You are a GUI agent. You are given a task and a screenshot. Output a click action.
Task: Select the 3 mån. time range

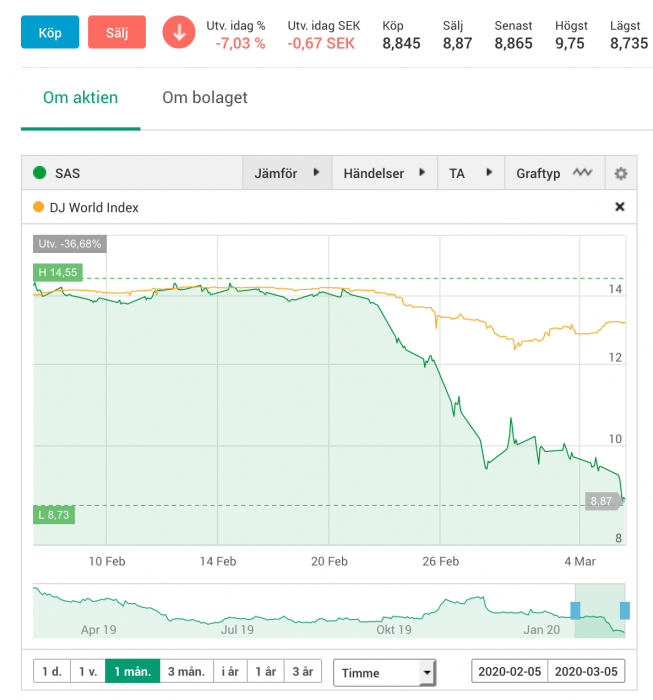[x=187, y=671]
